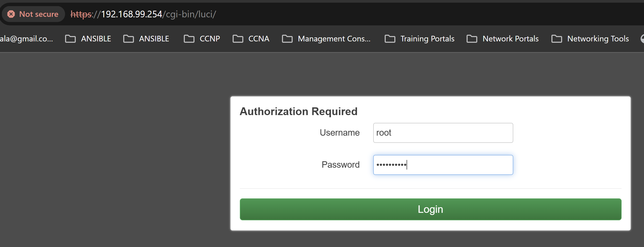
Task: Open the first ANSIBLE bookmark folder
Action: 88,39
